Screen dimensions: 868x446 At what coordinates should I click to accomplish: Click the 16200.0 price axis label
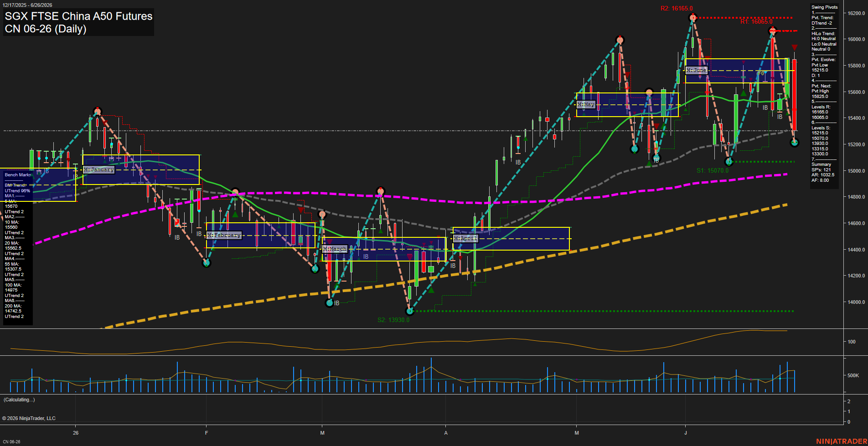tap(856, 13)
